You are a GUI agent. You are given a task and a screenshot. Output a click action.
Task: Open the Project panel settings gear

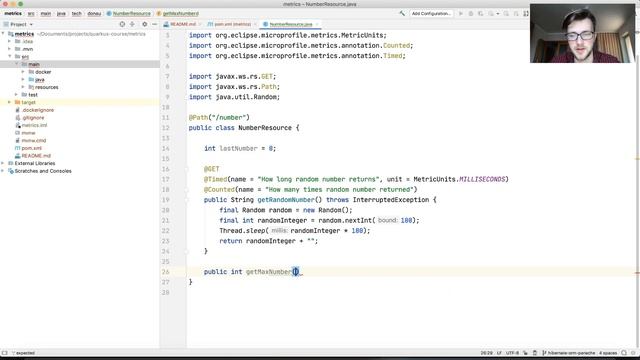click(x=144, y=24)
